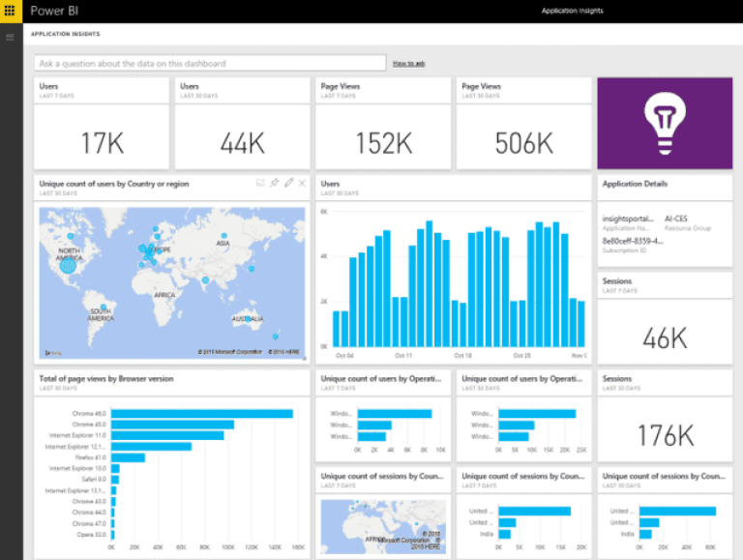Select the Chrome 46.0 bar in browser chart

[201, 414]
